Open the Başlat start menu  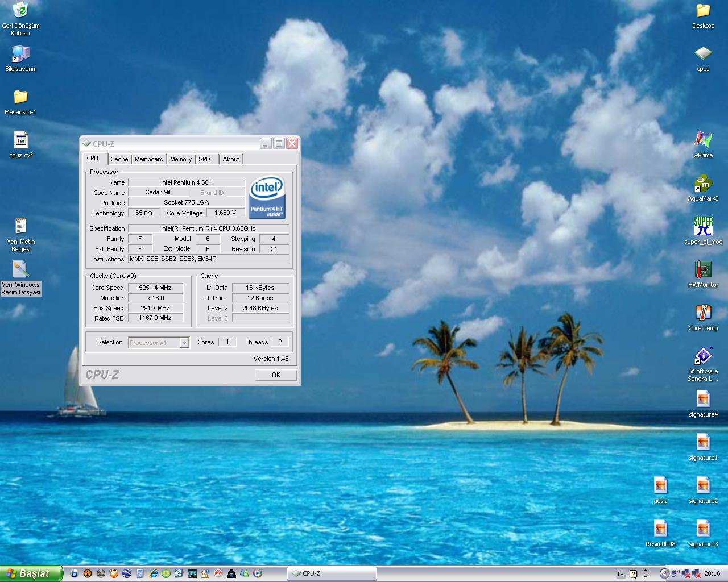tap(31, 573)
